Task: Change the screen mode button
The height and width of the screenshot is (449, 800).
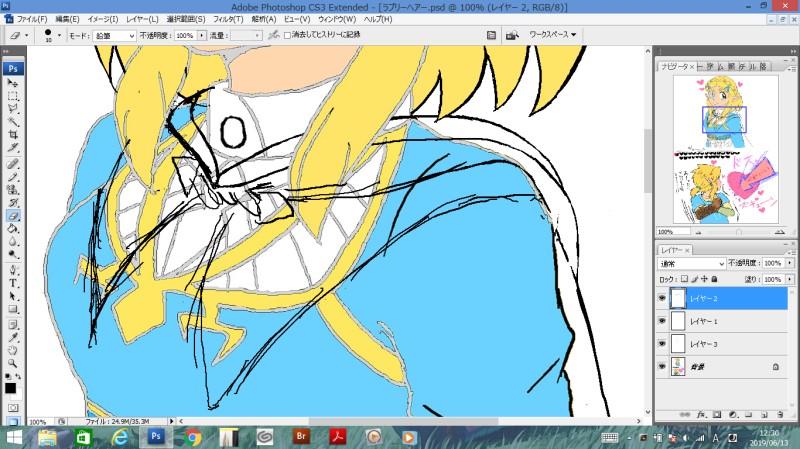Action: pyautogui.click(x=13, y=421)
